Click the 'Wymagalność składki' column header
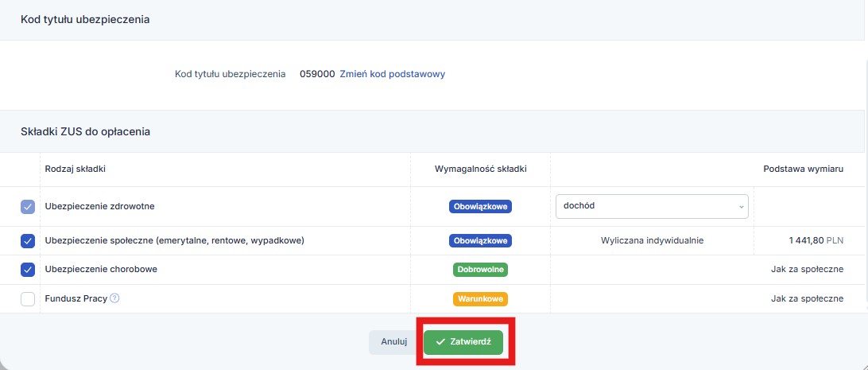The image size is (868, 370). coord(480,169)
